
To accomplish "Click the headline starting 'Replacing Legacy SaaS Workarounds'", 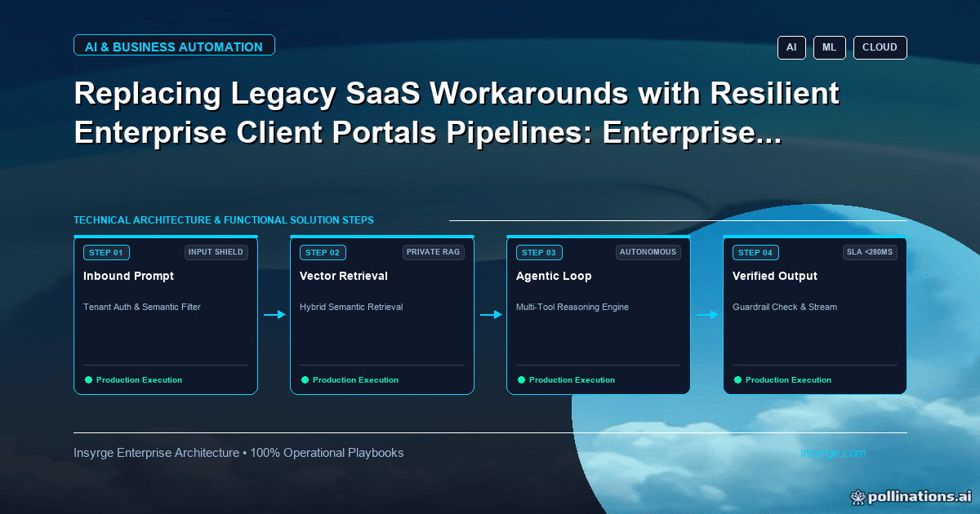I will coord(457,113).
